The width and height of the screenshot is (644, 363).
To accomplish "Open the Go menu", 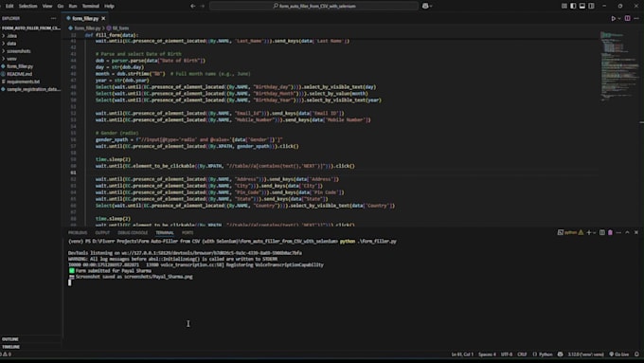I will click(x=61, y=7).
